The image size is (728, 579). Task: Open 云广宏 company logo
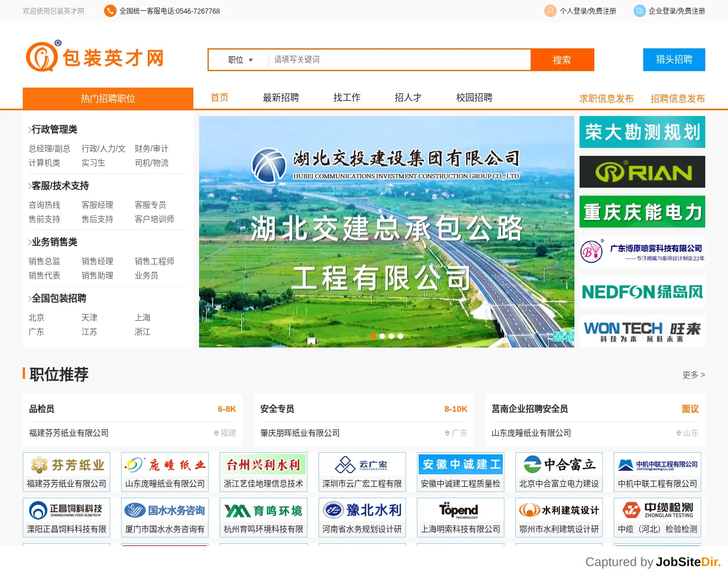pos(362,465)
